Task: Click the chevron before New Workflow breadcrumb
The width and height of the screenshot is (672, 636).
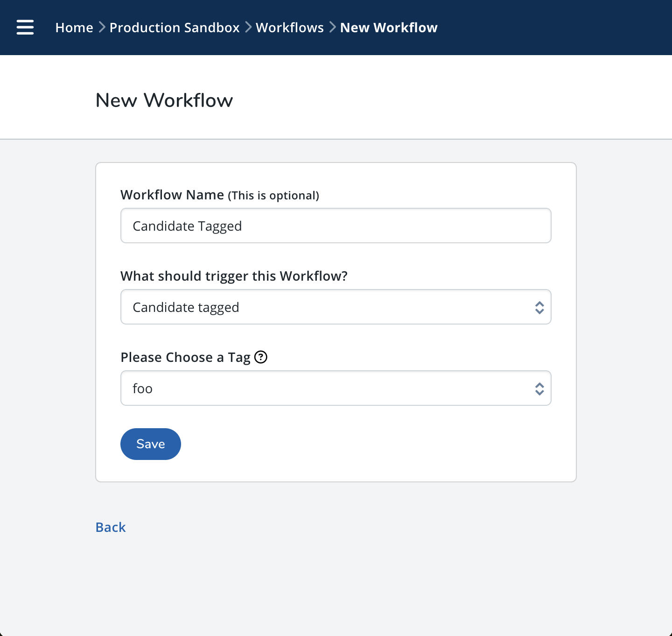Action: (332, 28)
